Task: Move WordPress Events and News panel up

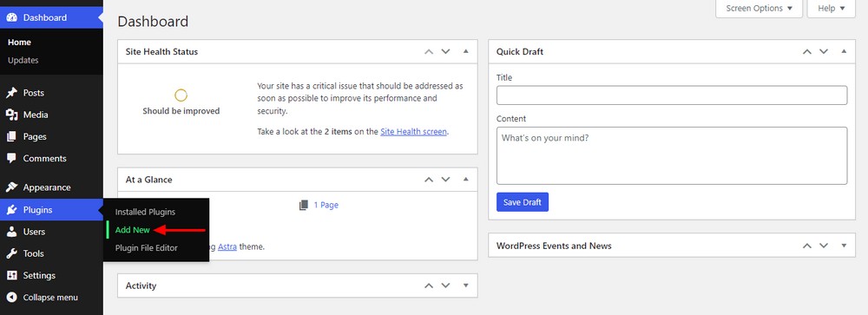Action: [x=807, y=246]
